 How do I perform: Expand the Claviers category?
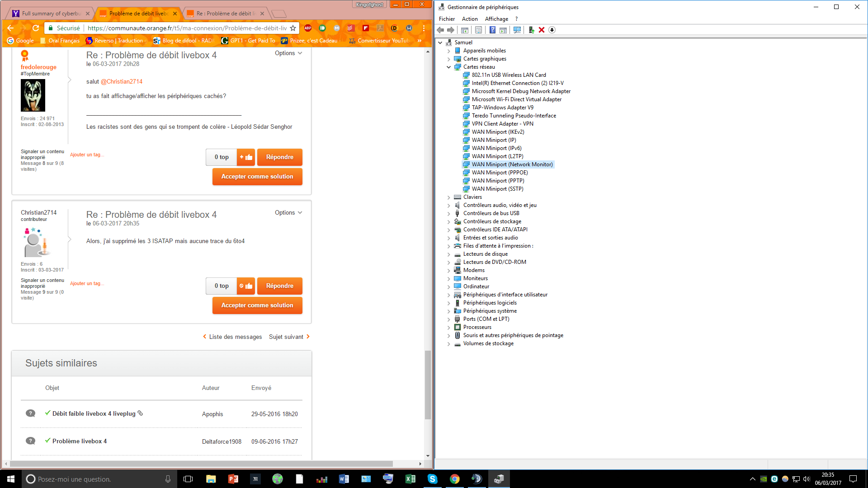(x=448, y=197)
